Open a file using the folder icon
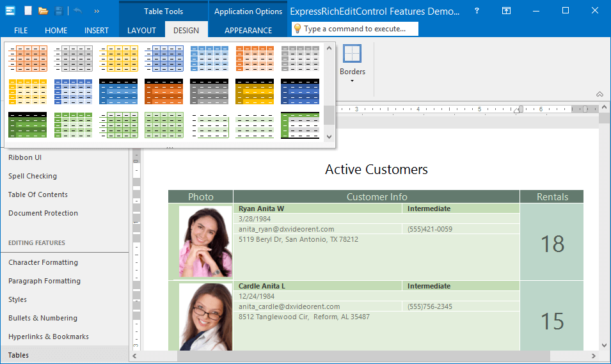This screenshot has width=611, height=364. 43,11
